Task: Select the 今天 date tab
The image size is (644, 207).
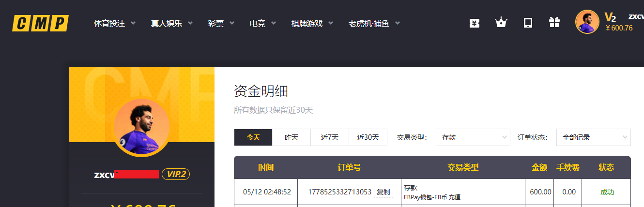Action: 253,137
